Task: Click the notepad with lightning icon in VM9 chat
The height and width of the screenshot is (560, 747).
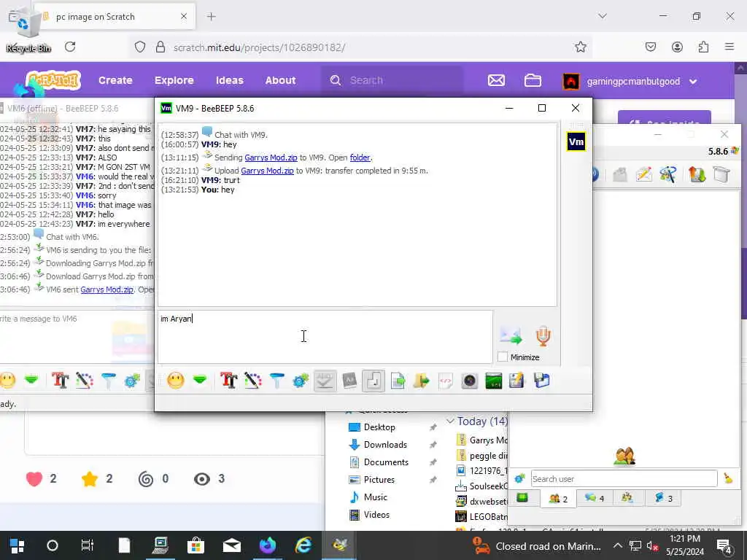Action: (x=517, y=381)
